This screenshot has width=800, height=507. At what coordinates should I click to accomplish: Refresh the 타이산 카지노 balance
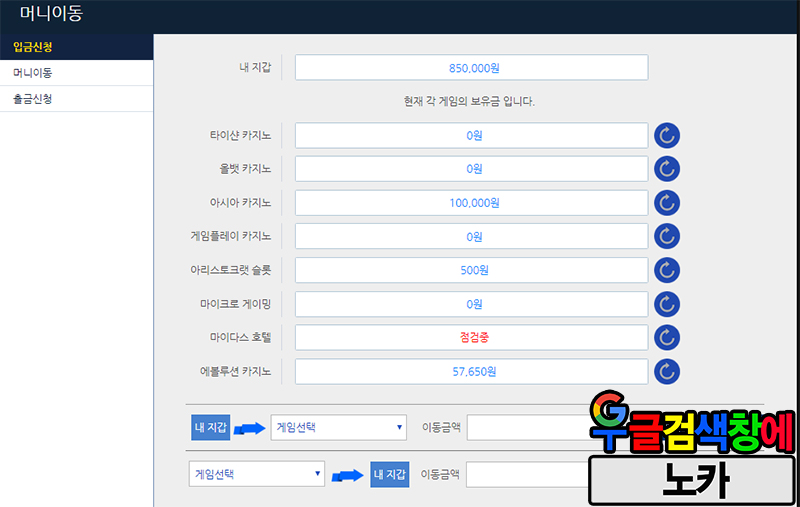(x=667, y=136)
